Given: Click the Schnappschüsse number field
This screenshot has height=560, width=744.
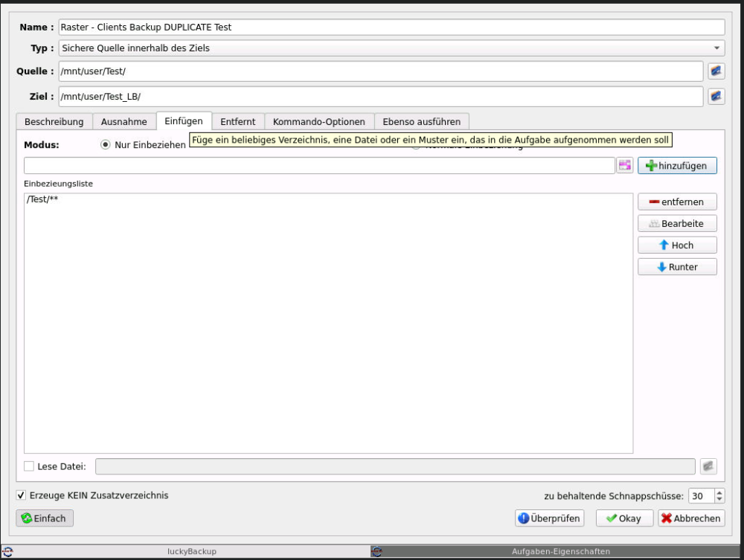Looking at the screenshot, I should point(702,496).
